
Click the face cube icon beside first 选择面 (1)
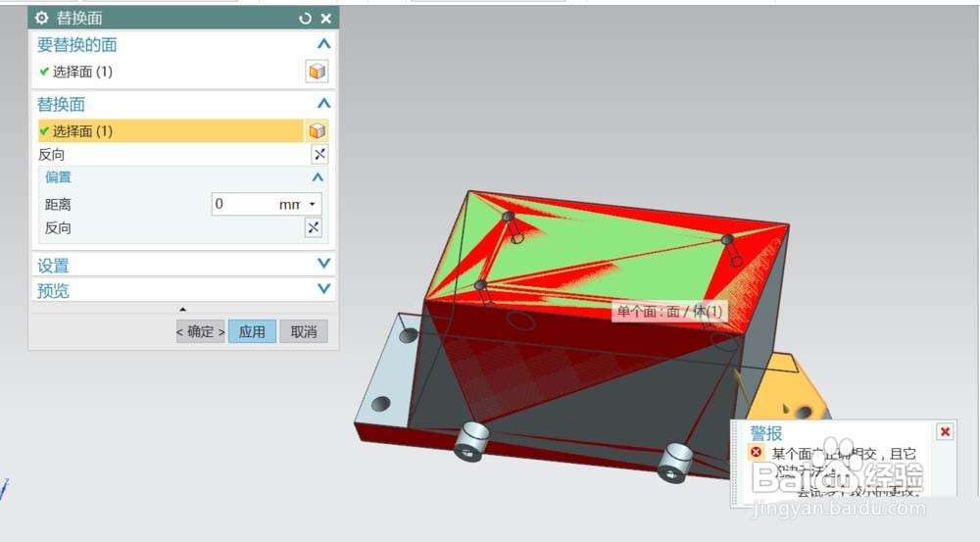coord(317,72)
